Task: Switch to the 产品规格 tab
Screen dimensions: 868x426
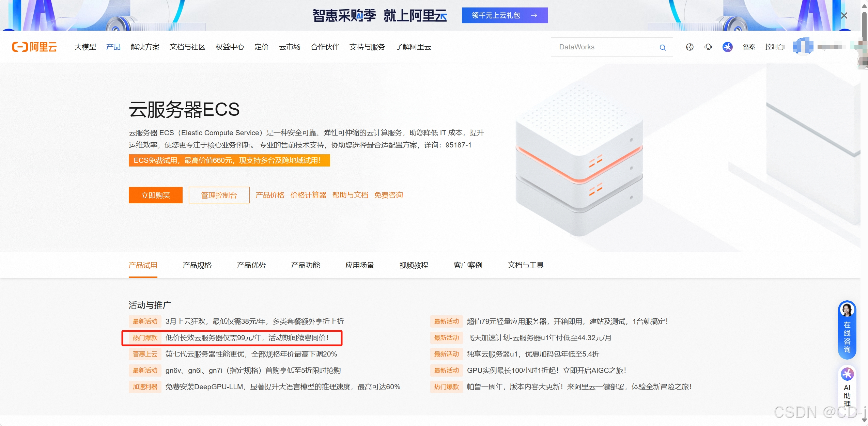Action: 197,265
